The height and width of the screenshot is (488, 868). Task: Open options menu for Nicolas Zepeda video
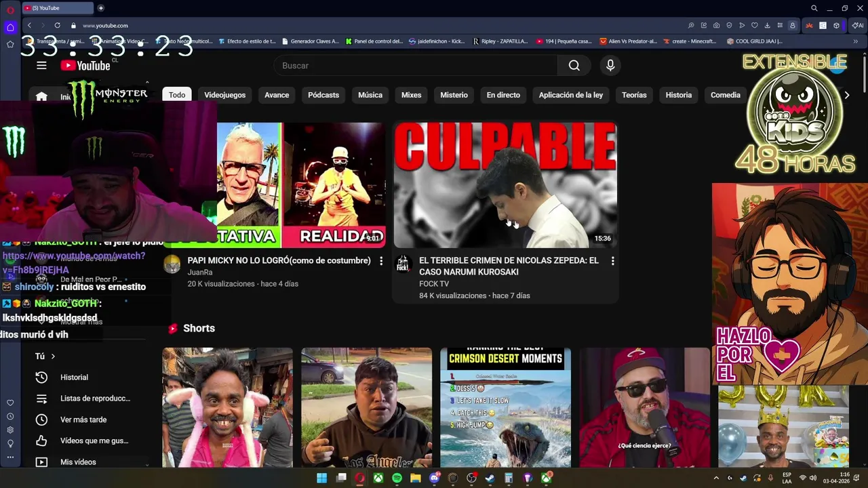[x=612, y=261]
